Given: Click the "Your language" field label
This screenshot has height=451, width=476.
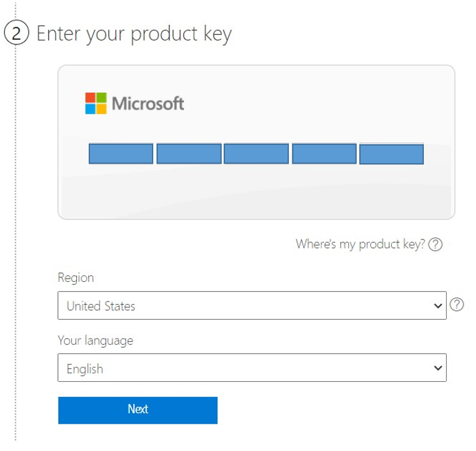Looking at the screenshot, I should tap(95, 341).
